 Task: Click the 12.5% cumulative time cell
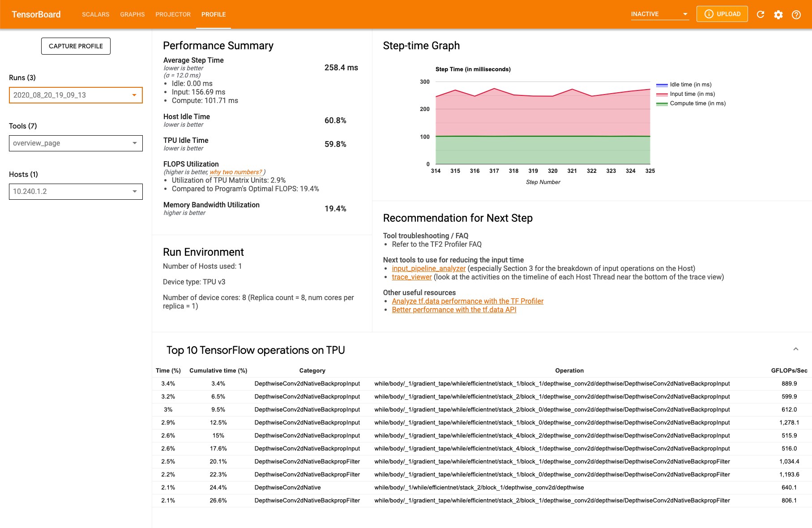218,422
